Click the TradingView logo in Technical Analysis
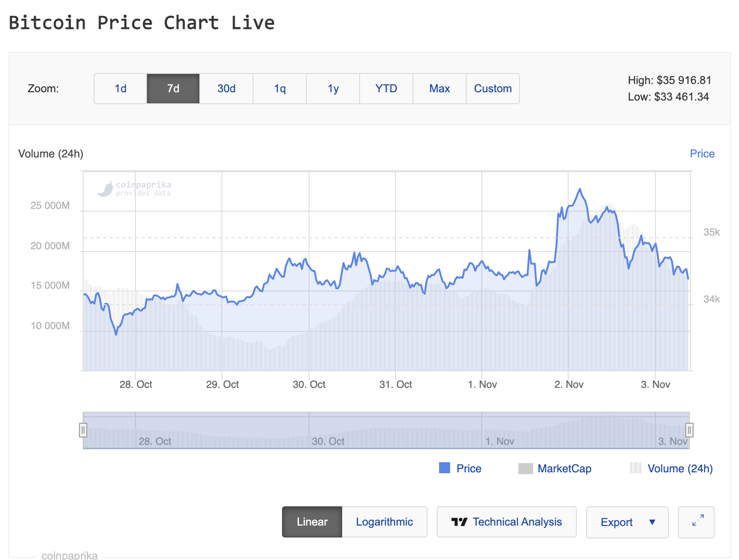The height and width of the screenshot is (560, 739). coord(459,522)
